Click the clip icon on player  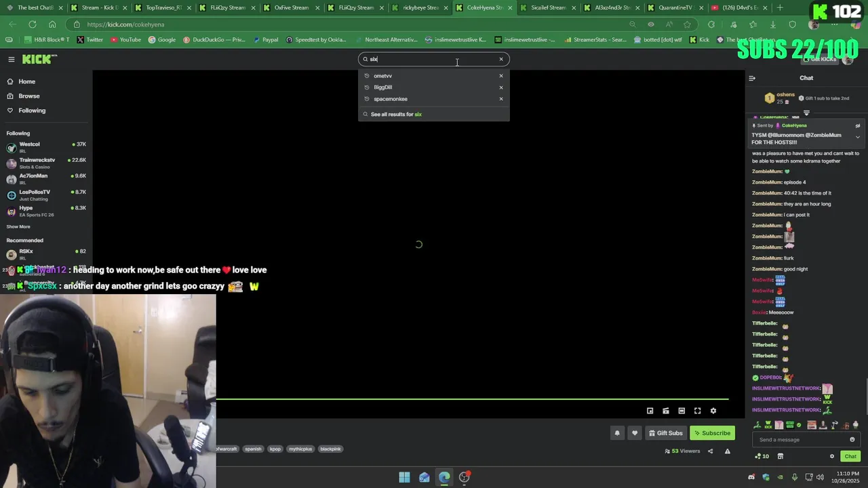click(x=666, y=411)
